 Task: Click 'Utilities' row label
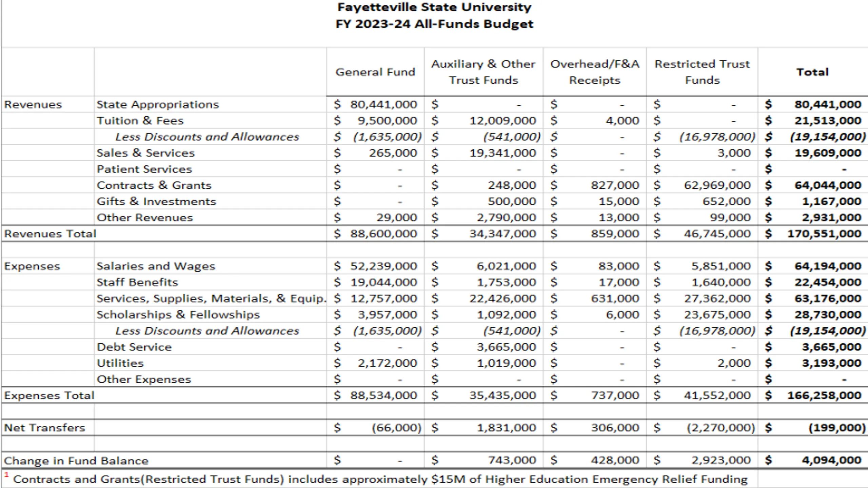pos(120,363)
